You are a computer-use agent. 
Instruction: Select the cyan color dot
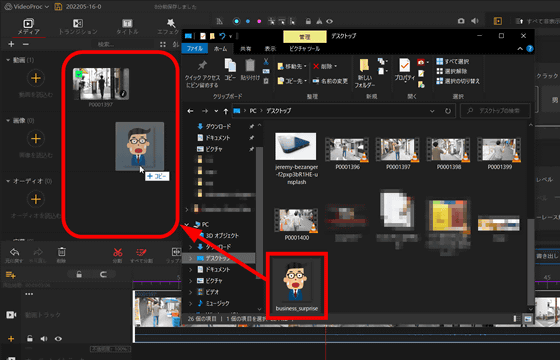tap(236, 21)
